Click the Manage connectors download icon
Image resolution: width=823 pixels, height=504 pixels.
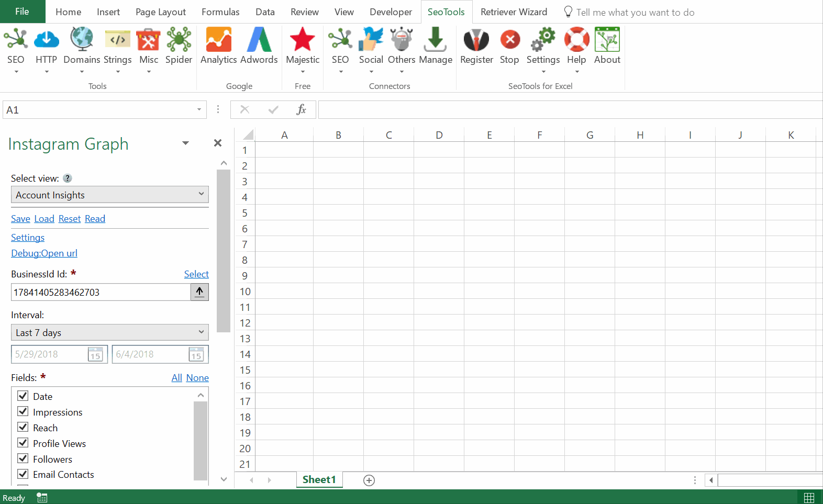pos(436,40)
